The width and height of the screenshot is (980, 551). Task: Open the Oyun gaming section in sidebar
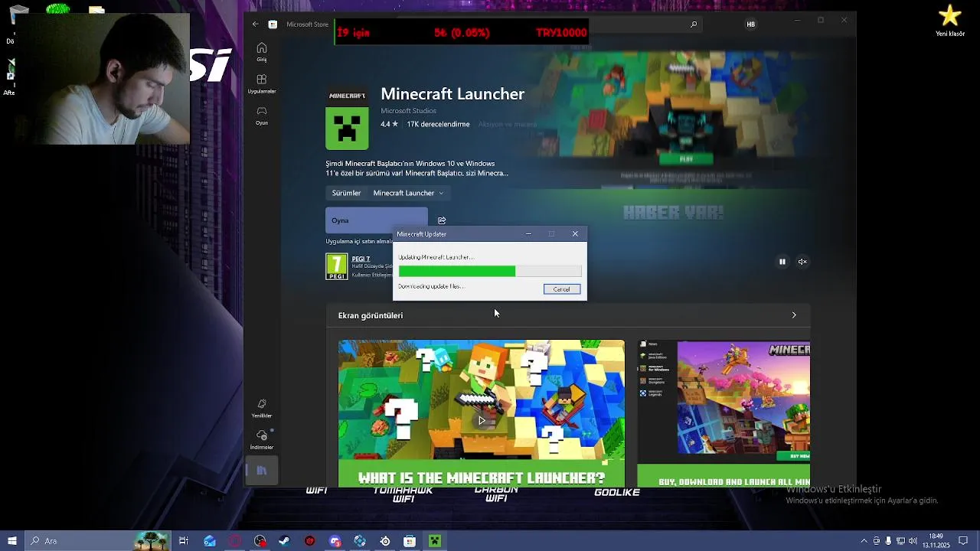click(x=262, y=116)
